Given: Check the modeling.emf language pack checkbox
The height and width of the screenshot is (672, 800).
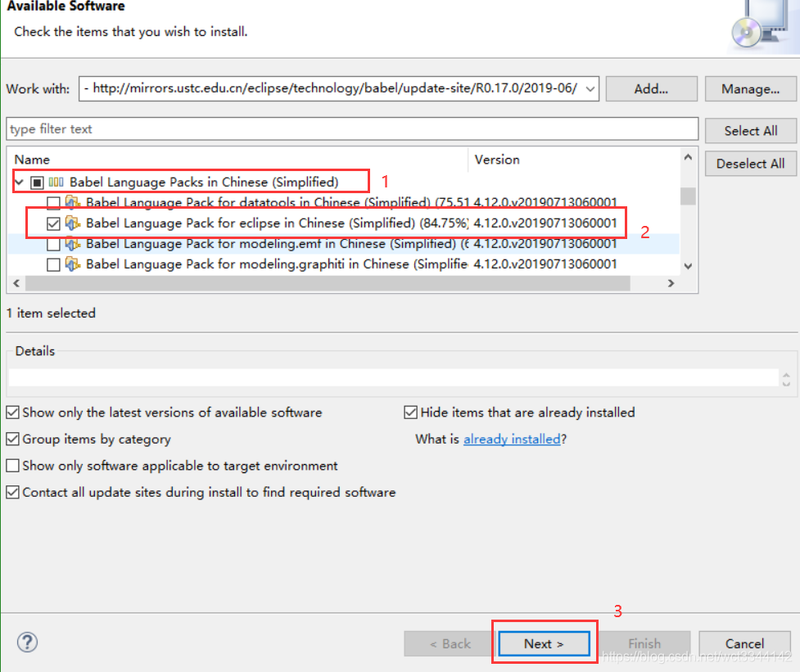Looking at the screenshot, I should point(53,244).
